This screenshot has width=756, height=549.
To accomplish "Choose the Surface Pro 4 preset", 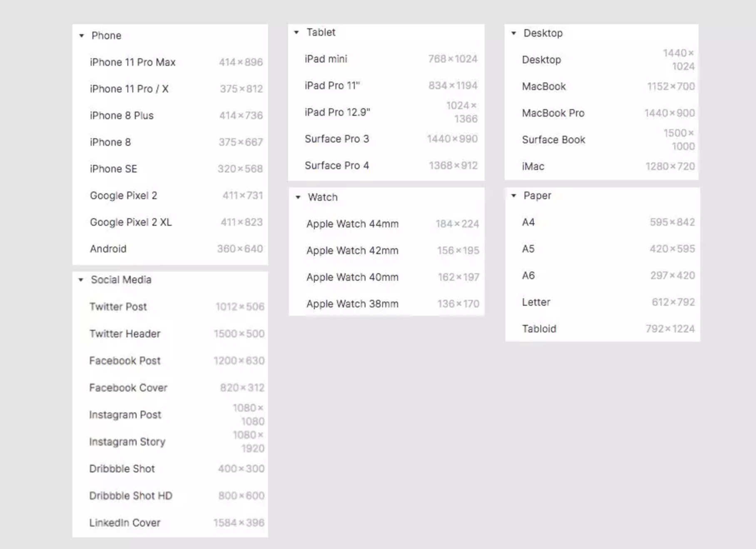I will click(x=386, y=166).
